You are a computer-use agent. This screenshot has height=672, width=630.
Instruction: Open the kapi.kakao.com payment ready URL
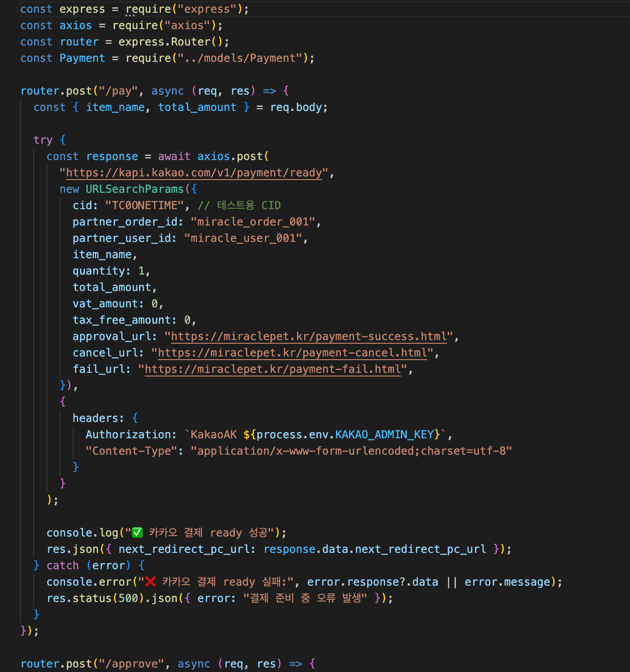click(194, 173)
